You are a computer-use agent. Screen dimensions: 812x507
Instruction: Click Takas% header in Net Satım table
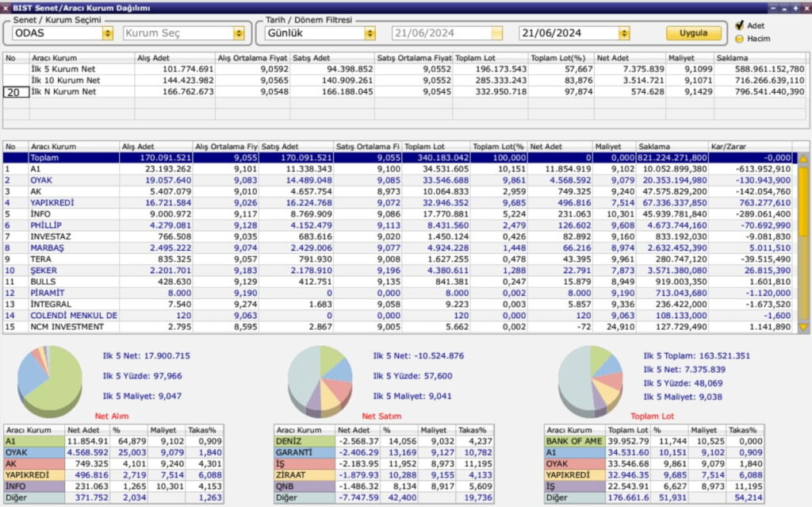point(474,430)
